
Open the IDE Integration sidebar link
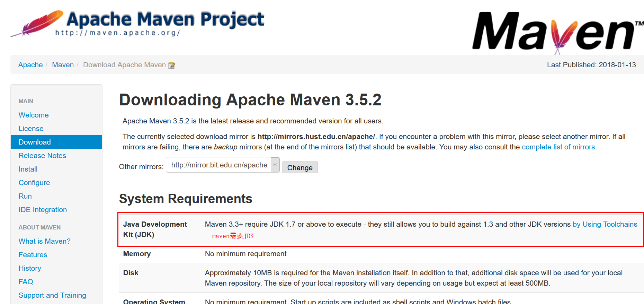43,210
